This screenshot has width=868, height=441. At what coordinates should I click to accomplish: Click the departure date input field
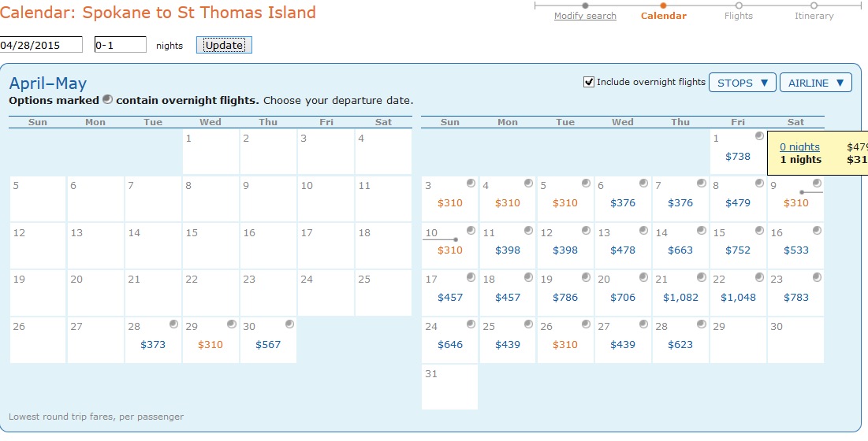[x=41, y=45]
